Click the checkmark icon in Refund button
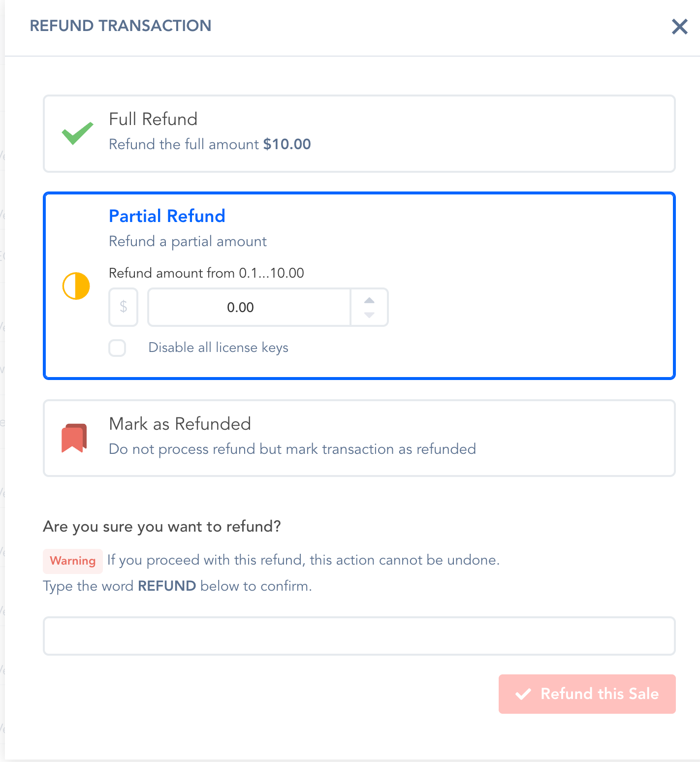700x762 pixels. (523, 694)
